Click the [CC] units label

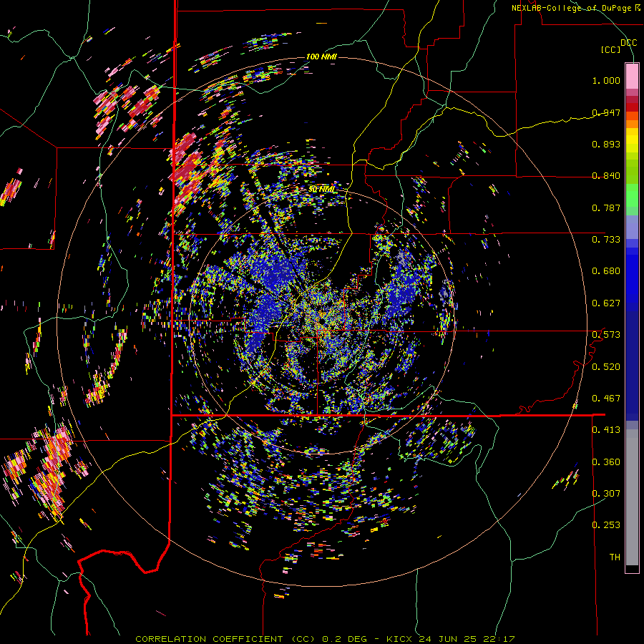611,49
